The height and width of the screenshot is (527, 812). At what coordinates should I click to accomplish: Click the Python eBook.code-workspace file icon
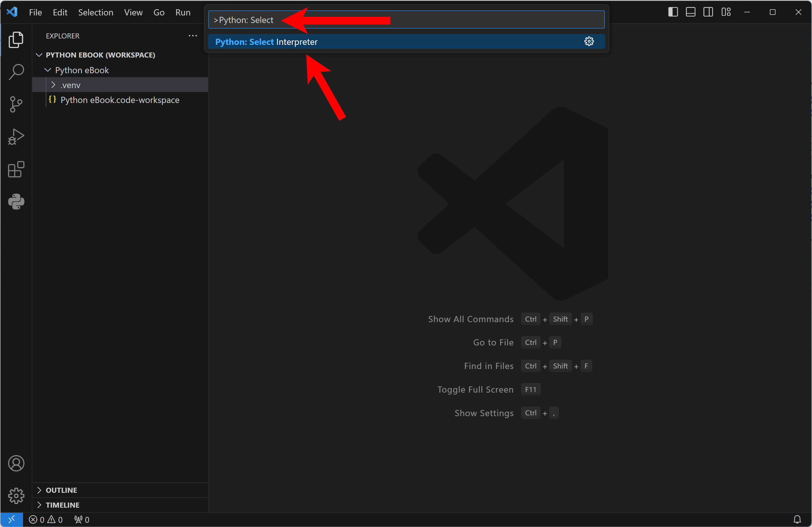coord(52,100)
